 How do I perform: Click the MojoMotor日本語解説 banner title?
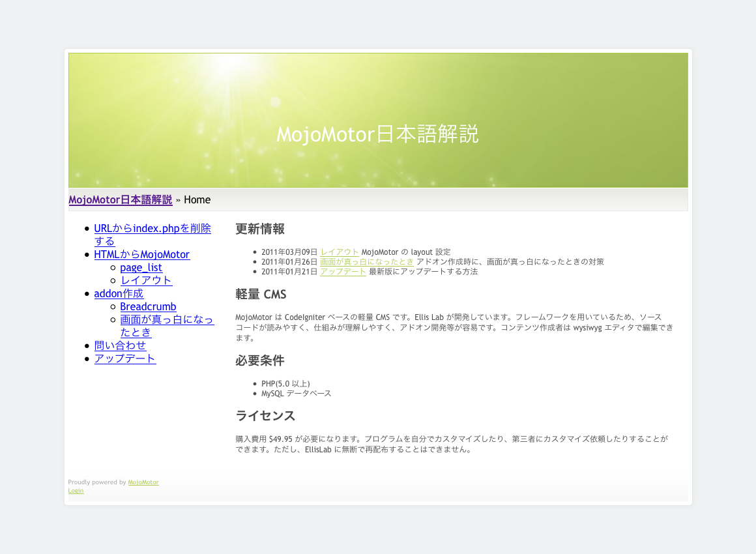coord(377,134)
